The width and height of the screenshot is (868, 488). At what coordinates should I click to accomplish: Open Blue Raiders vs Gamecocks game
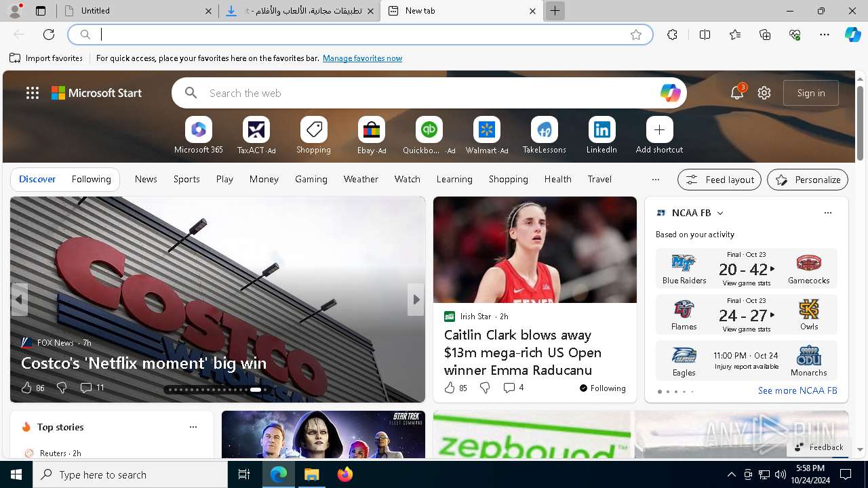tap(747, 269)
